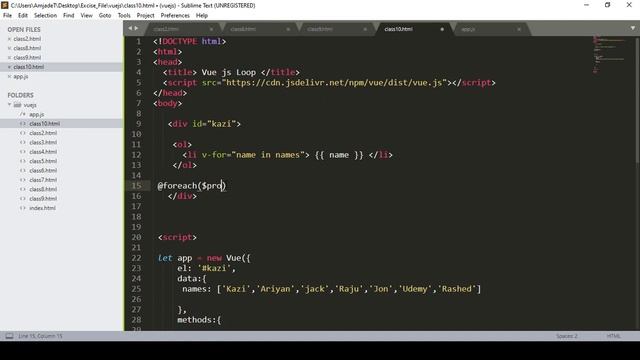This screenshot has height=360, width=640.
Task: Open the Find menu
Action: [69, 16]
